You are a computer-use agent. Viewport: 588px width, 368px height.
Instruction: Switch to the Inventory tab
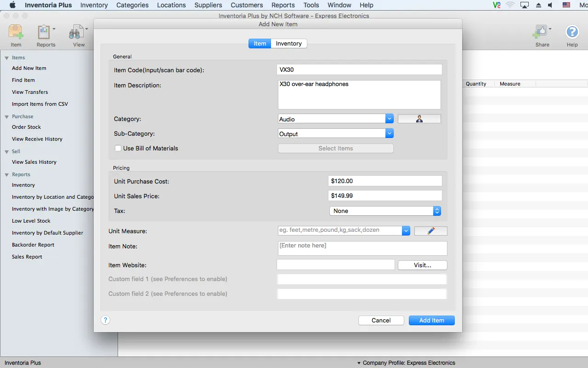pyautogui.click(x=288, y=43)
